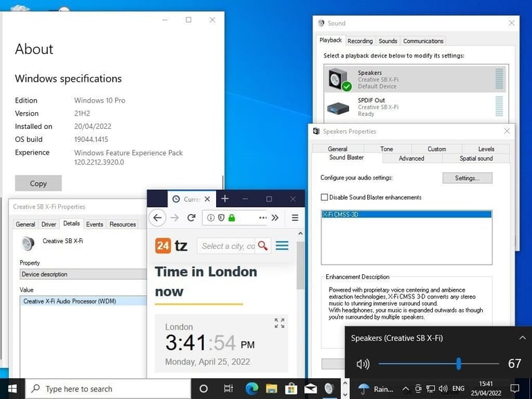This screenshot has height=399, width=532.
Task: Open the taskbar clock showing 15:41
Action: [x=486, y=389]
